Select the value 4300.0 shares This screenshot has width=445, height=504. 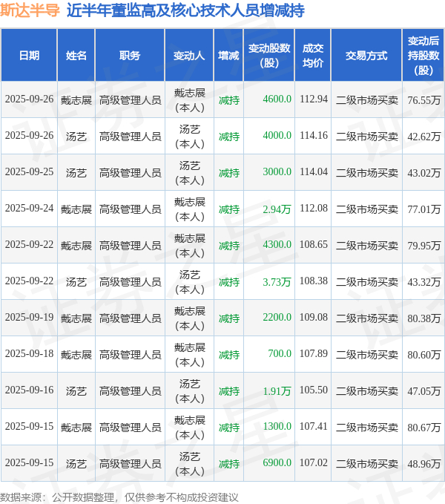[x=277, y=244]
